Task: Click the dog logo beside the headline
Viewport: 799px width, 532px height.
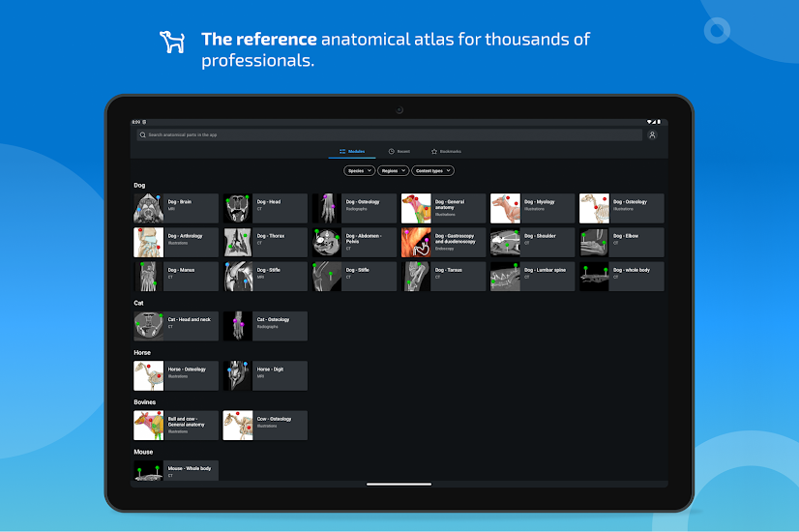Action: pos(172,41)
